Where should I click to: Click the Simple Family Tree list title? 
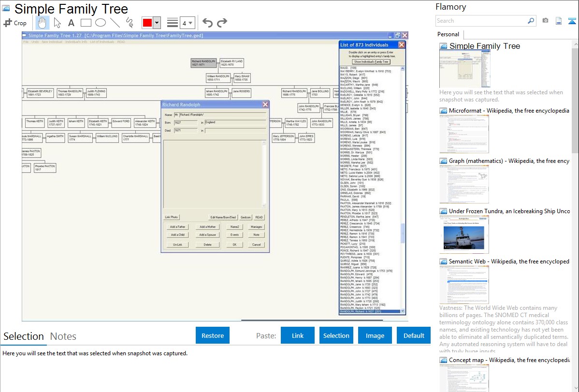(484, 46)
